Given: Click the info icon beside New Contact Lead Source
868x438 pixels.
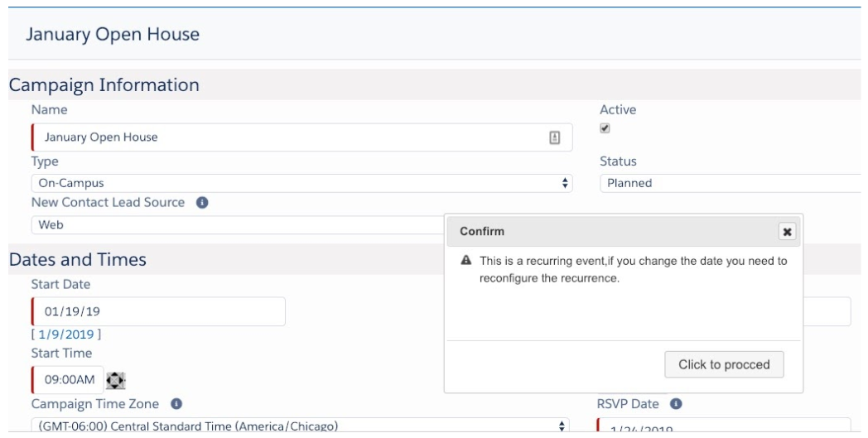Looking at the screenshot, I should tap(202, 203).
